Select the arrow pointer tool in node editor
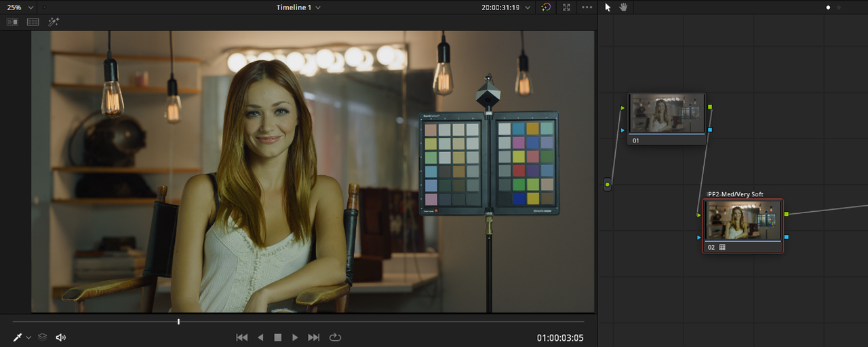The height and width of the screenshot is (347, 868). pyautogui.click(x=608, y=7)
